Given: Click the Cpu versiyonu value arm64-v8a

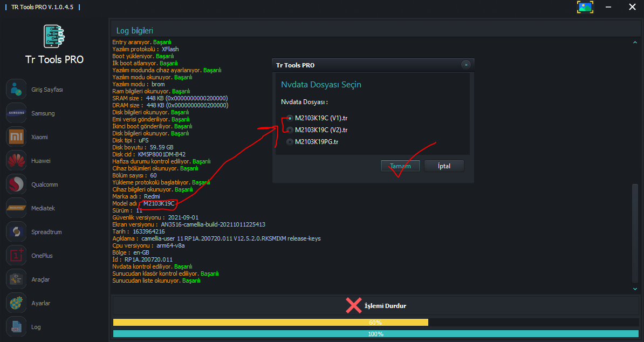Looking at the screenshot, I should (x=170, y=245).
